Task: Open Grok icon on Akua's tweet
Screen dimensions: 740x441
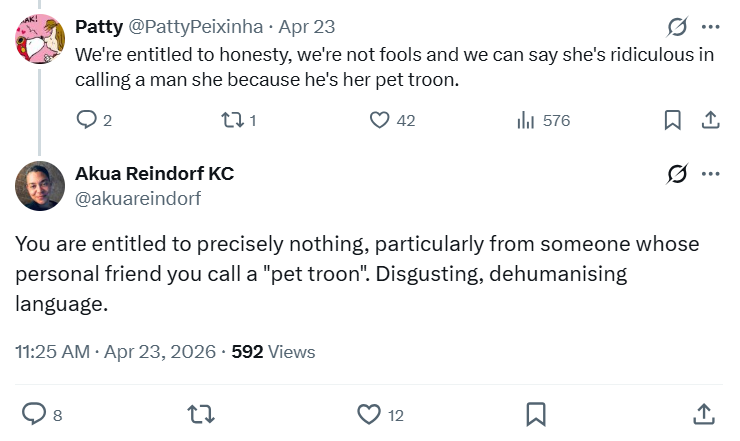Action: point(677,174)
